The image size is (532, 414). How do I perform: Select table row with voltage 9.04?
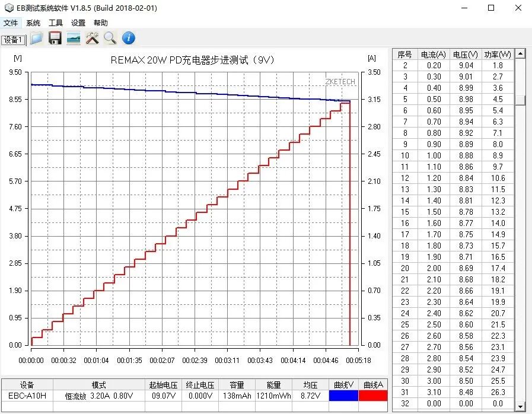(x=453, y=65)
